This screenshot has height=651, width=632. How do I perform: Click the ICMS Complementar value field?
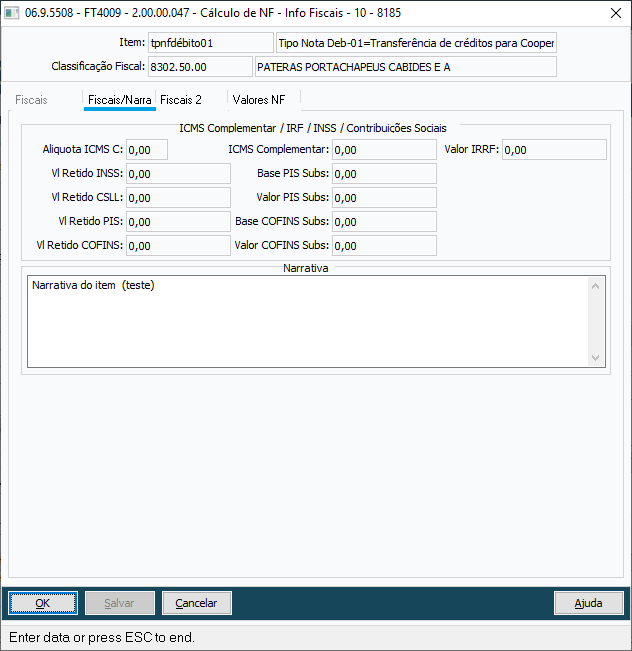click(x=384, y=149)
